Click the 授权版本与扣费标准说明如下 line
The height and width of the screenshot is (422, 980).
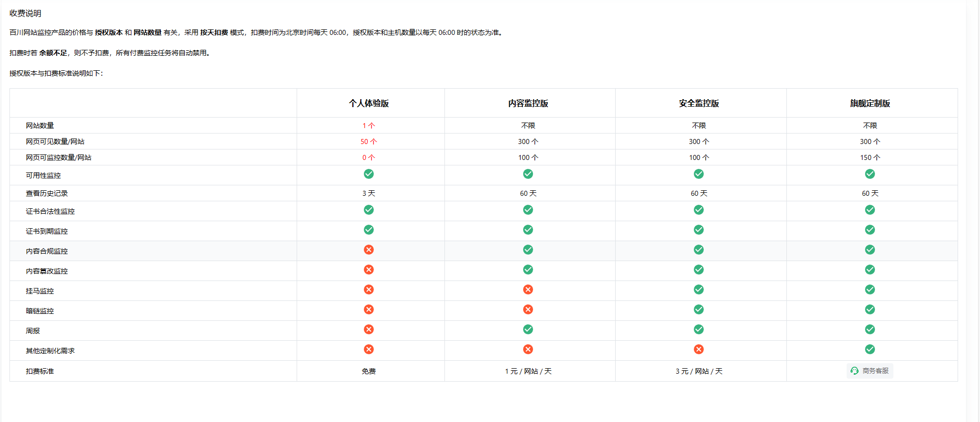[56, 73]
